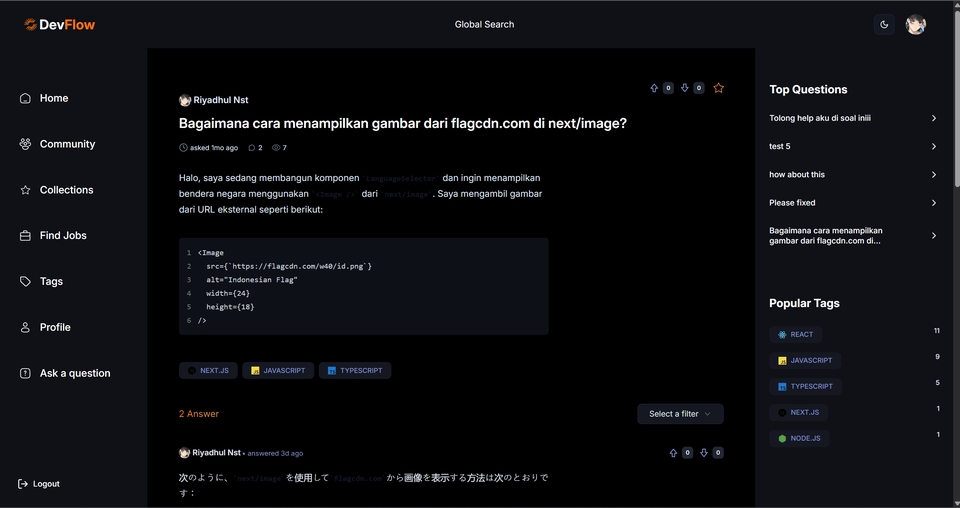Click the question title text
The width and height of the screenshot is (960, 508).
403,123
